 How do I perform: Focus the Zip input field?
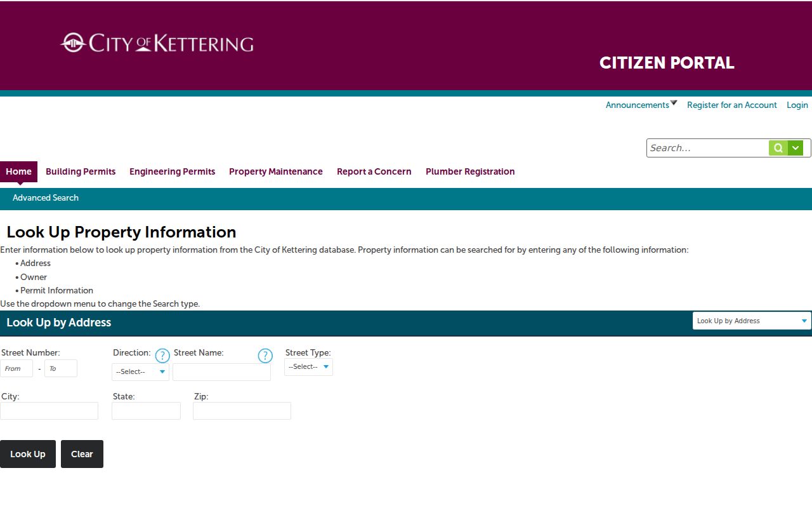click(242, 411)
